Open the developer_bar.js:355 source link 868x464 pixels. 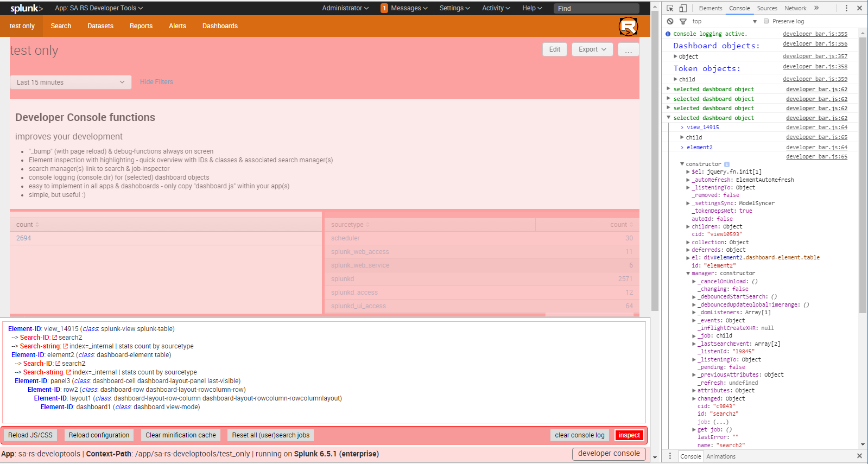point(815,34)
